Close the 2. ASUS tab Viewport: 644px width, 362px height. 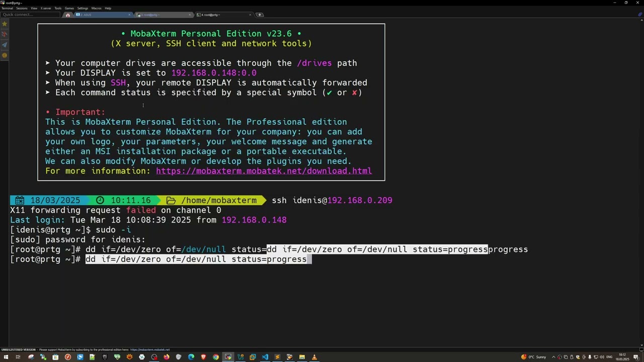pyautogui.click(x=129, y=15)
